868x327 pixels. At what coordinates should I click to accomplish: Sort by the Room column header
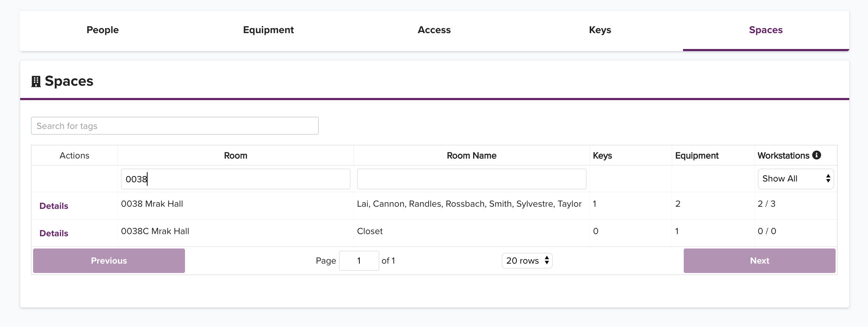point(236,156)
